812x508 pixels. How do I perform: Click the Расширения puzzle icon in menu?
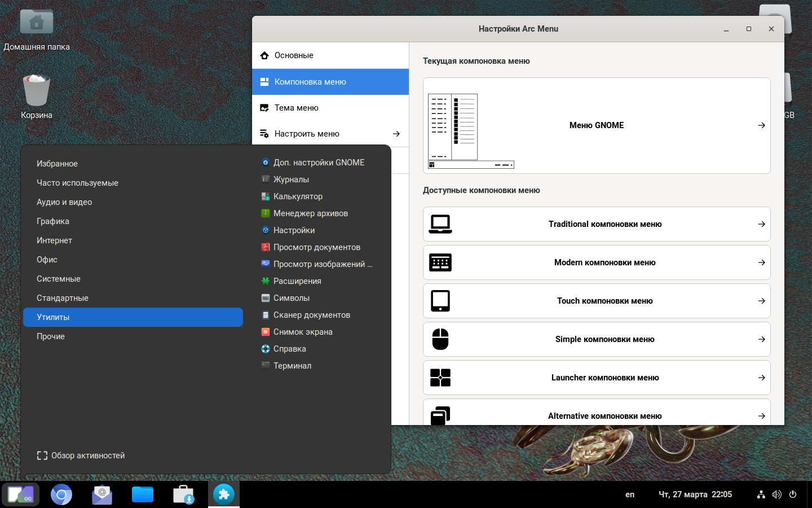pyautogui.click(x=266, y=281)
